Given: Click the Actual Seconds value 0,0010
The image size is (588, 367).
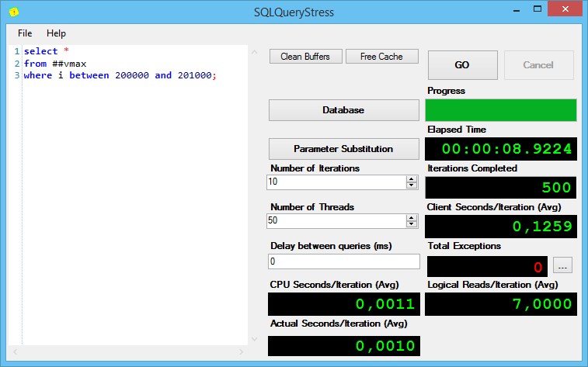Looking at the screenshot, I should (385, 346).
